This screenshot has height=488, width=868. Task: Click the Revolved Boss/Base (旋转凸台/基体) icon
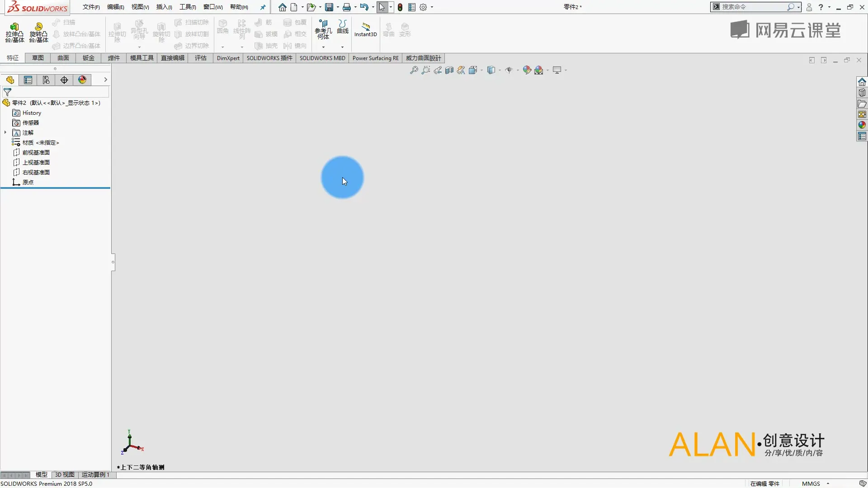coord(39,28)
